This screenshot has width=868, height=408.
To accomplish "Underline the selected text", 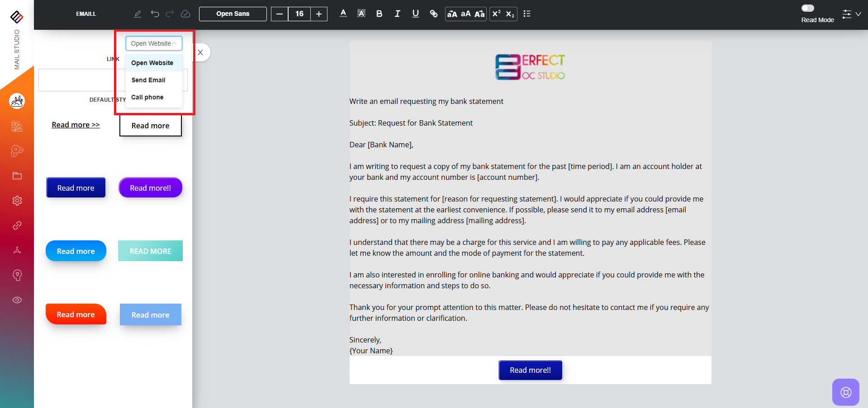I will (415, 14).
